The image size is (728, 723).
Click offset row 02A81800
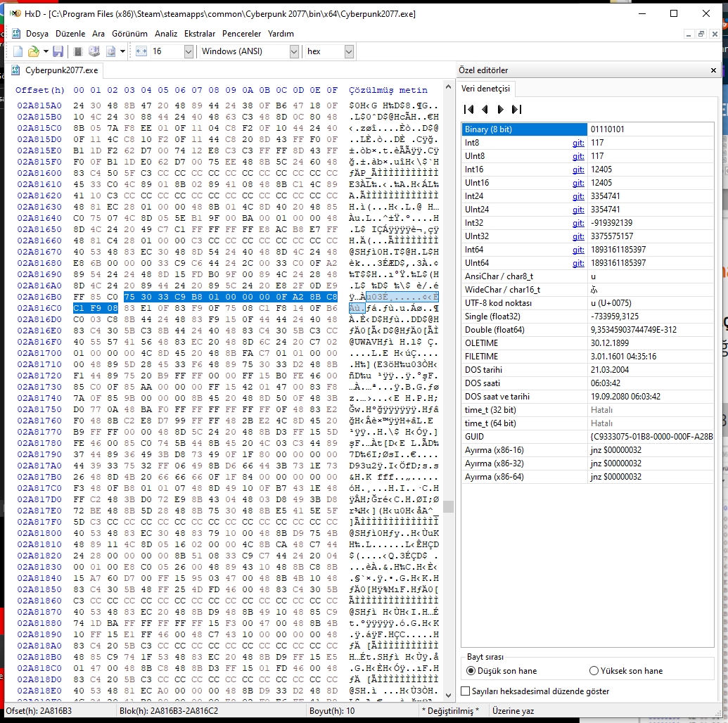(x=40, y=533)
